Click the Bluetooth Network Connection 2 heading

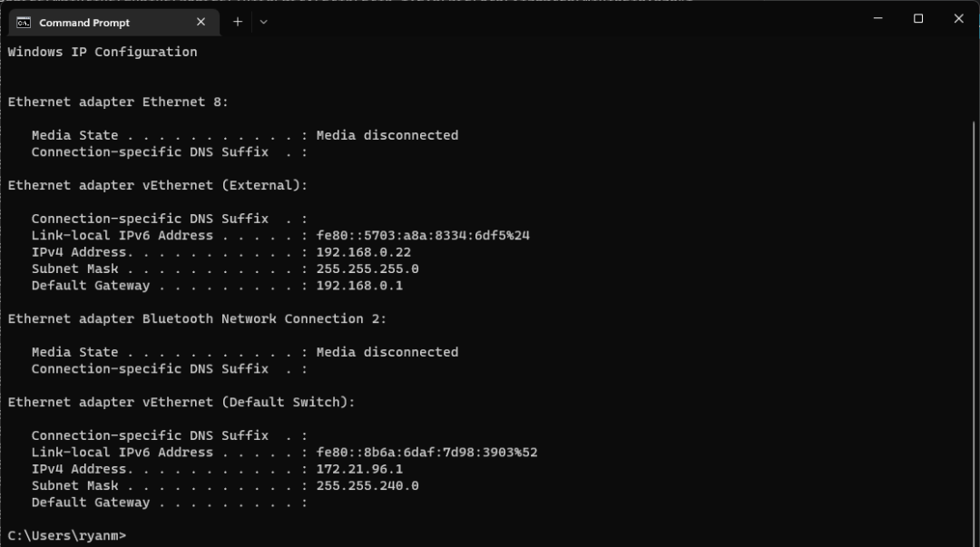[x=197, y=318]
